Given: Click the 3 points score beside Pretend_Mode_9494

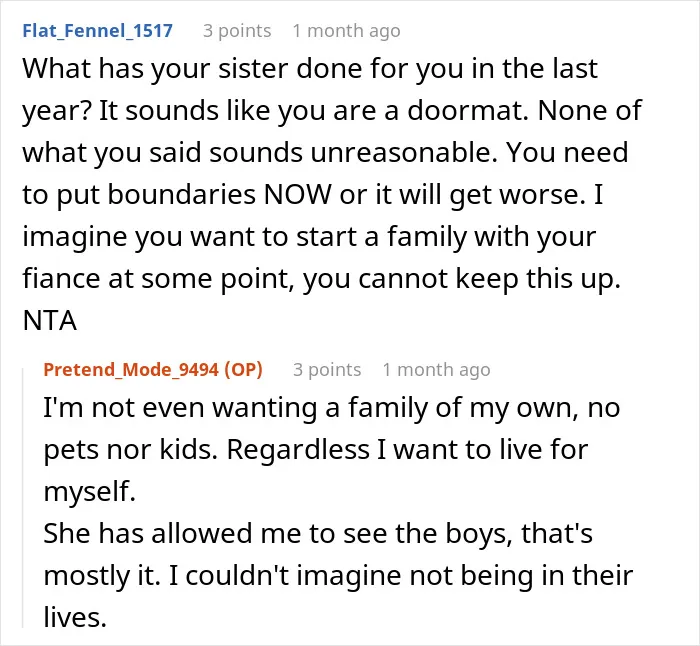Looking at the screenshot, I should coord(327,370).
